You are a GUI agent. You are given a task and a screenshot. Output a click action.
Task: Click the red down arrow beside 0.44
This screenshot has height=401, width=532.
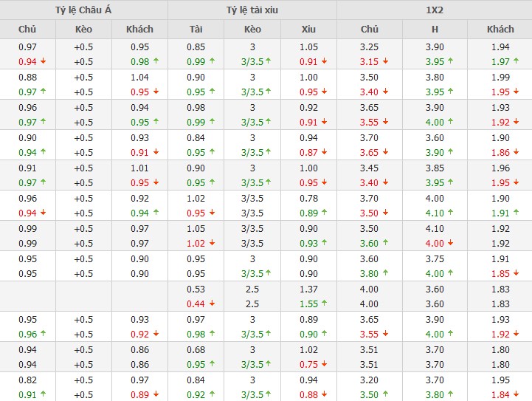(210, 304)
